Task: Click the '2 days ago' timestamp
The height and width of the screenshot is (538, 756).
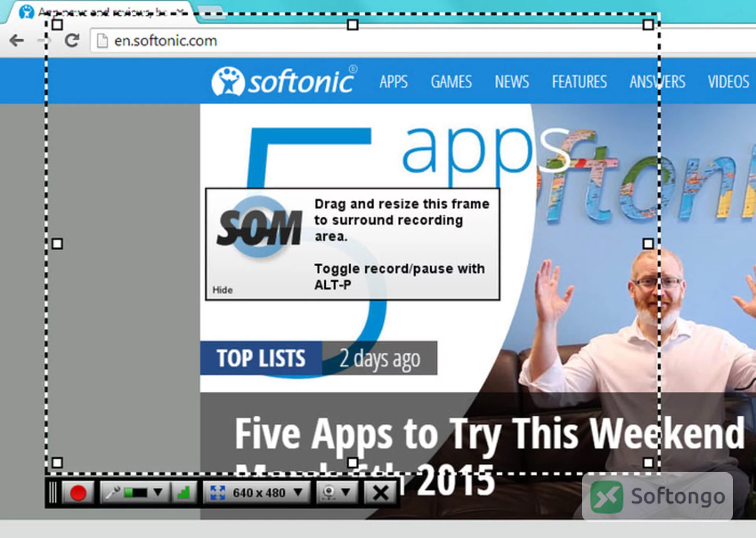Action: click(x=380, y=359)
